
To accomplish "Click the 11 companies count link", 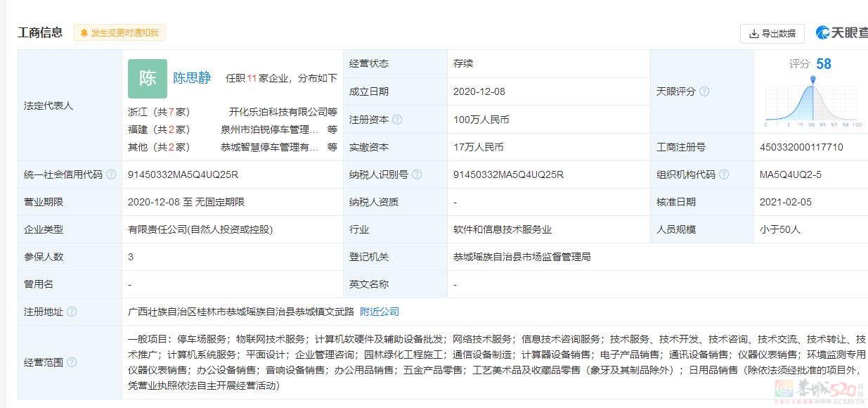I will (251, 78).
